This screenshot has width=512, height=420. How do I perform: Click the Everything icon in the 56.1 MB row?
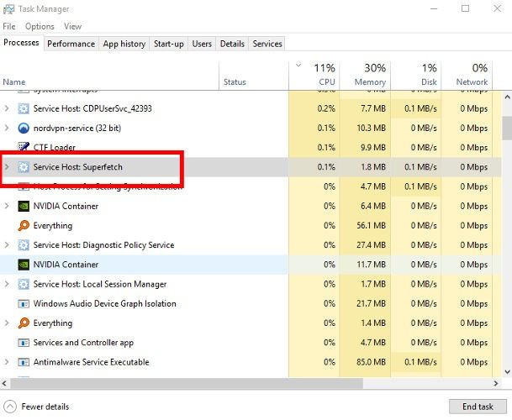pos(24,225)
